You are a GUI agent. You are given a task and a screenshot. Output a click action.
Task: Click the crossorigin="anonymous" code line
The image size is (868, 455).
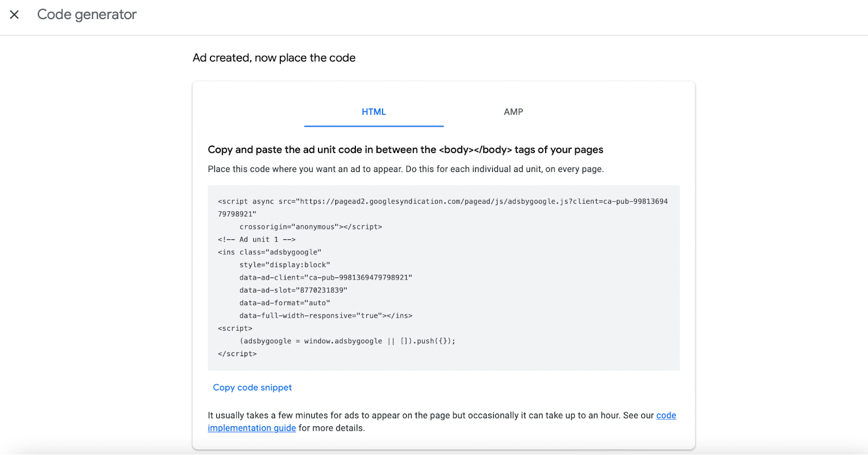pos(310,227)
